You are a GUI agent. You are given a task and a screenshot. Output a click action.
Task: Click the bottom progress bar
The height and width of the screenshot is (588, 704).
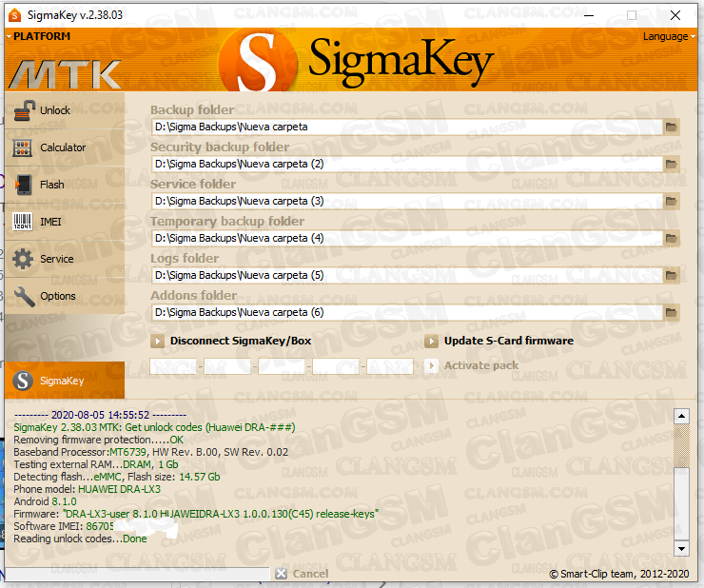[137, 574]
